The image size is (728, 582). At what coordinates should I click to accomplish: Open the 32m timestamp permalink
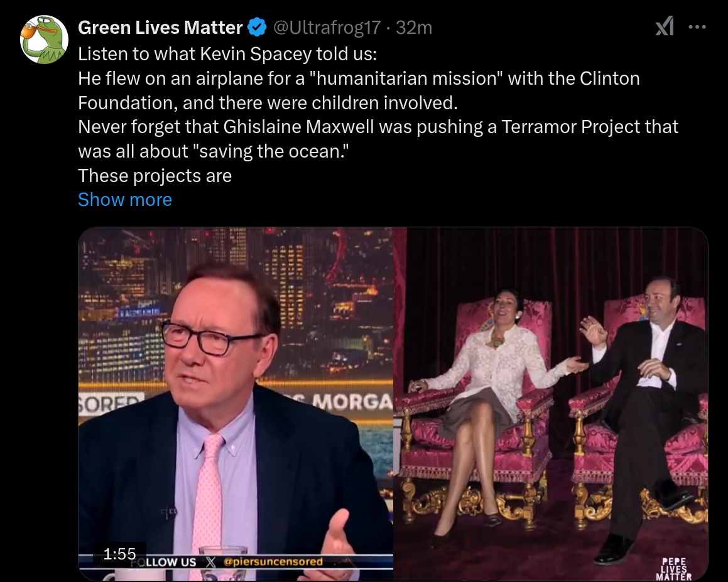[414, 28]
